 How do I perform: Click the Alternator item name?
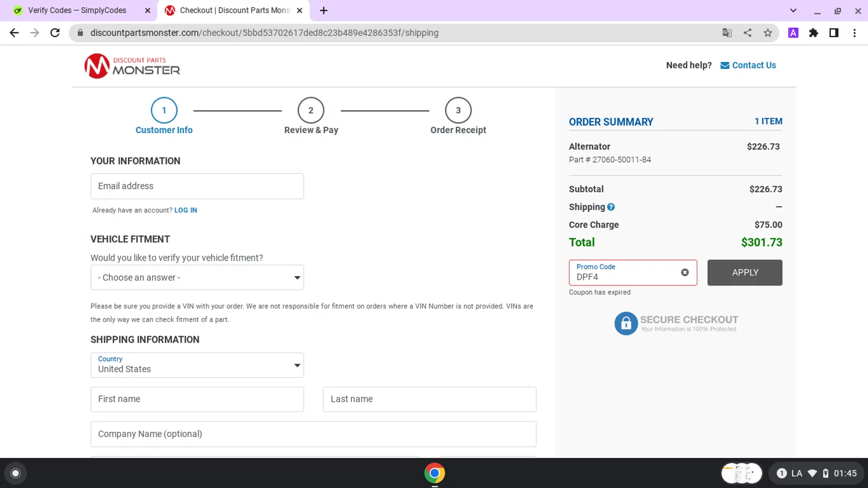point(589,147)
